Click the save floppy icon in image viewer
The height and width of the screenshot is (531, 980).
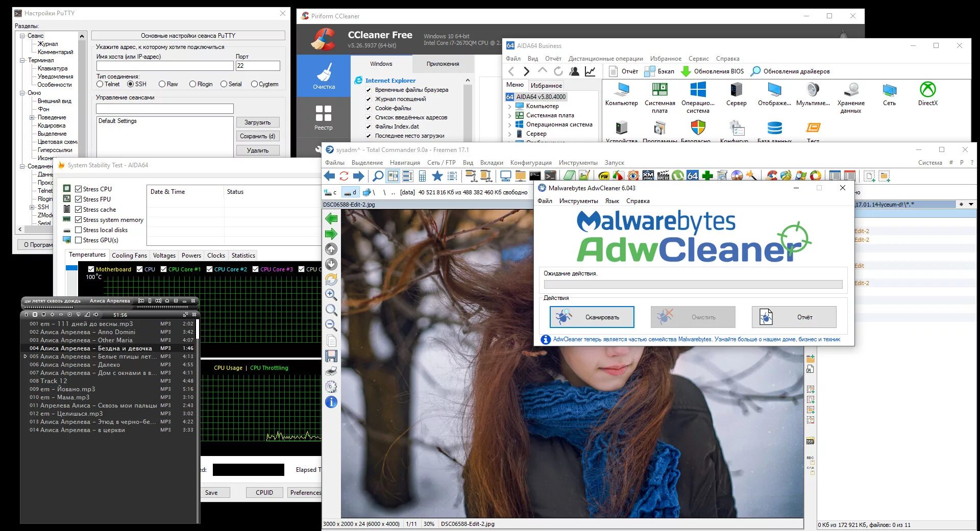click(331, 356)
